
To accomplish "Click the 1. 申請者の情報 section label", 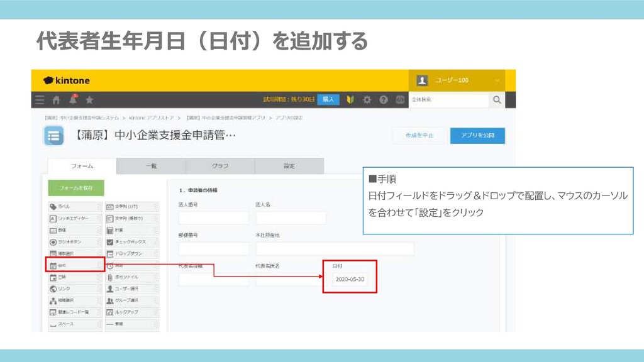I will point(198,190).
